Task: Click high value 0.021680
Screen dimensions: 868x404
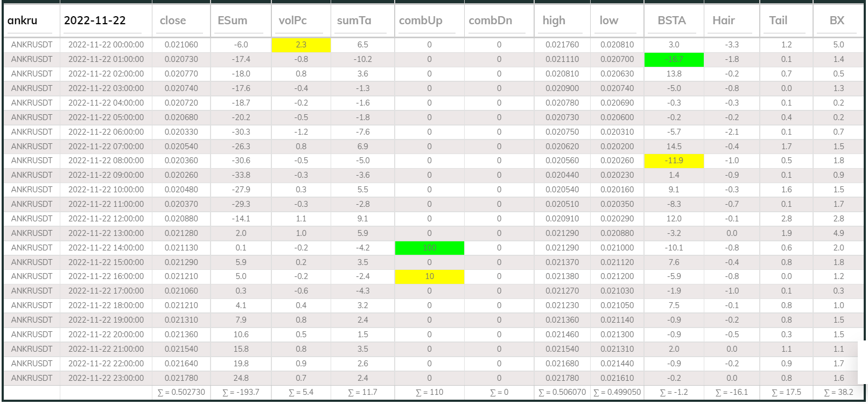Action: [x=562, y=364]
